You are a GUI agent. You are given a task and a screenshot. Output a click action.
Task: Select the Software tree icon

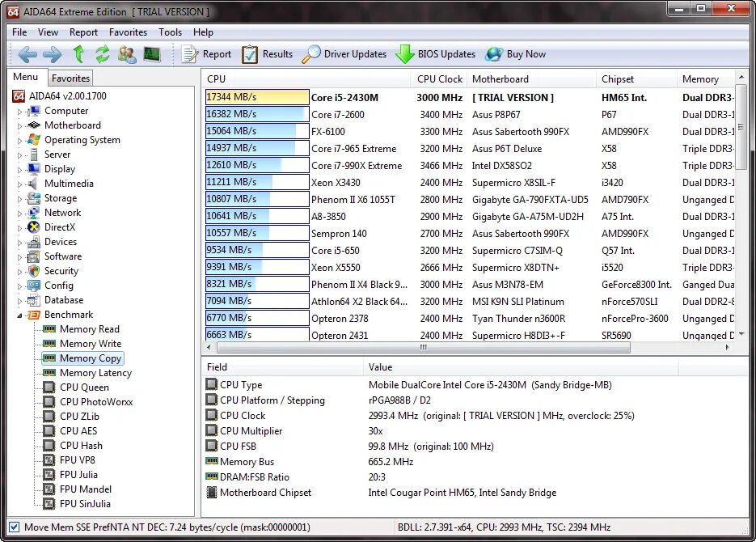pyautogui.click(x=34, y=256)
